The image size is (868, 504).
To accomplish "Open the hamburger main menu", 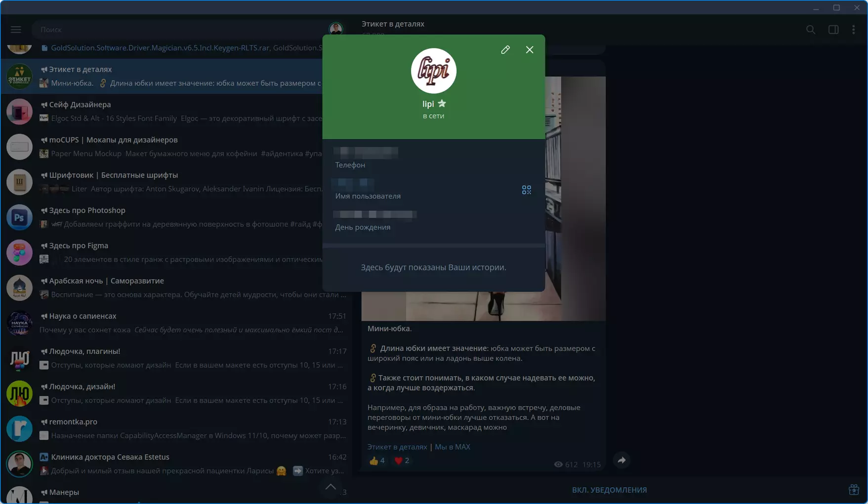I will tap(16, 30).
